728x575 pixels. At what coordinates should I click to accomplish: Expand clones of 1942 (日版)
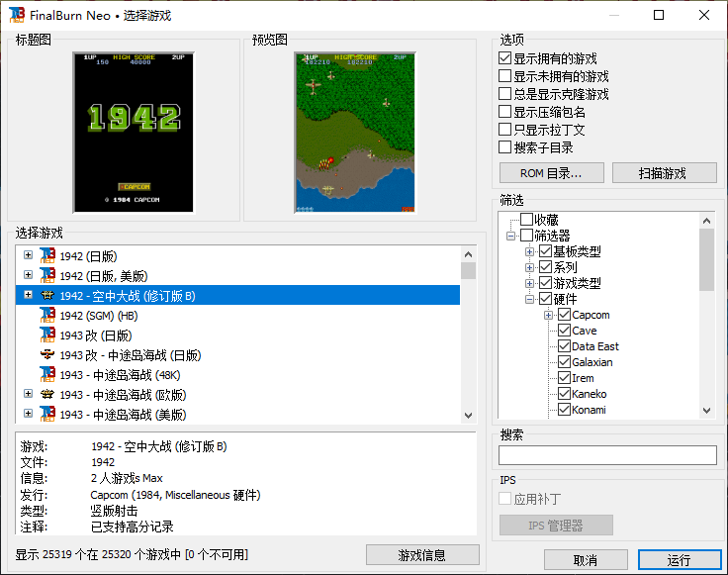coord(29,255)
